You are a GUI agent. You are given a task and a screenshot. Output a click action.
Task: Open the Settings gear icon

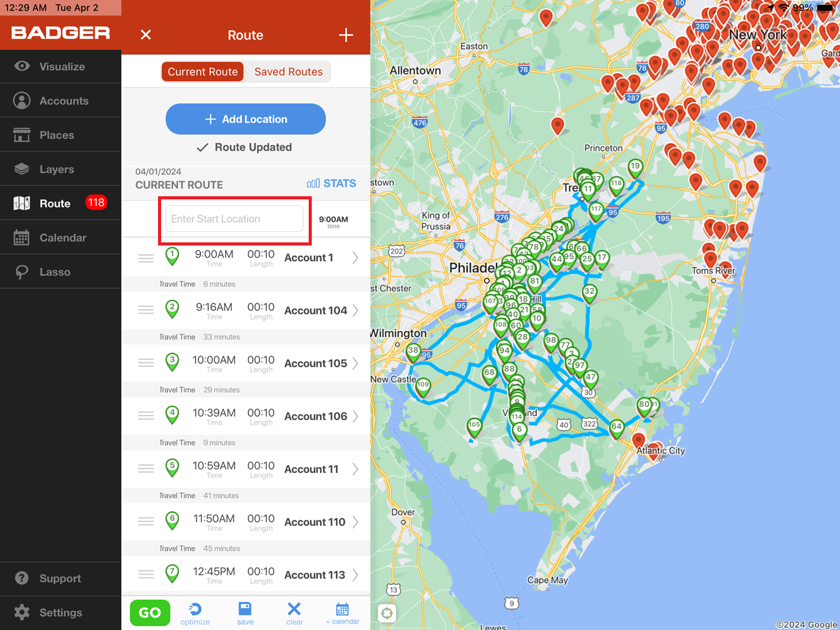[22, 612]
